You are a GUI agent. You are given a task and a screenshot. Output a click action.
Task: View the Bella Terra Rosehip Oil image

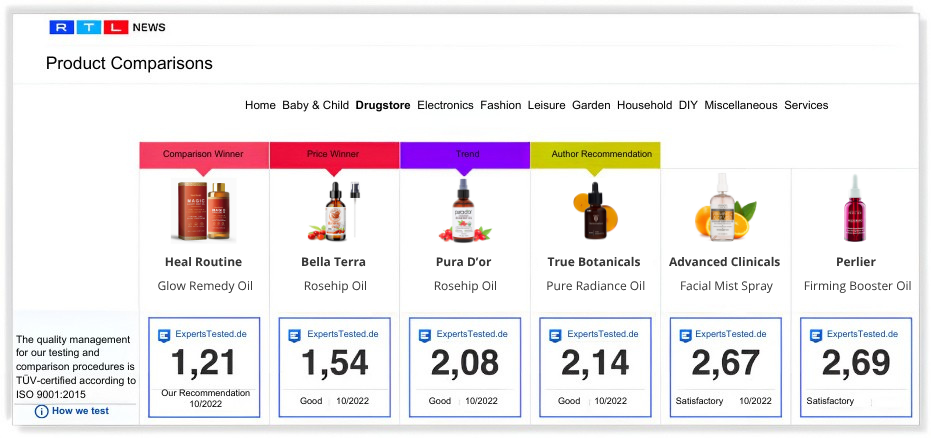334,210
